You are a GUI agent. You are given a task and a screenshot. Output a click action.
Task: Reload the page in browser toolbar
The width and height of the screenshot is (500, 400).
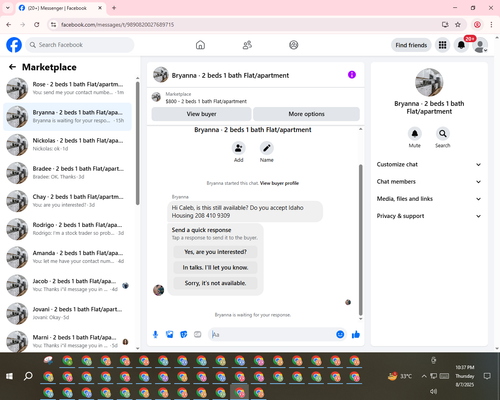37,25
